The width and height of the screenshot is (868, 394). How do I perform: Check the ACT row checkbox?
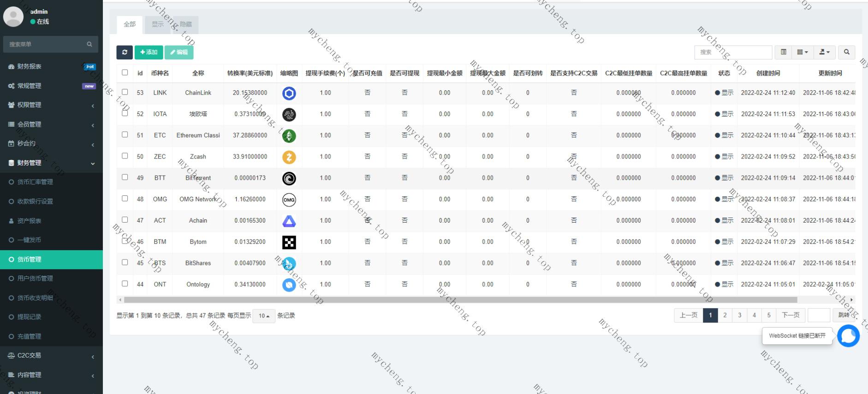pyautogui.click(x=125, y=220)
